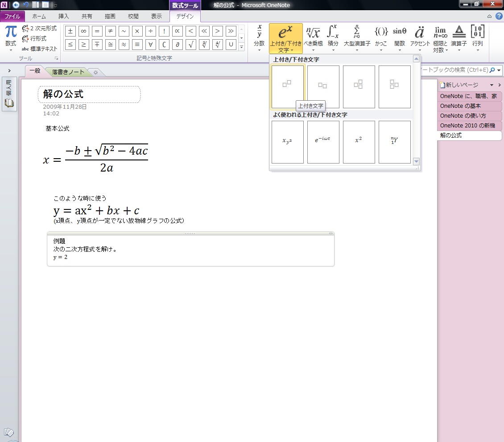
Task: Insert the e^-iωt common preset
Action: pyautogui.click(x=323, y=142)
